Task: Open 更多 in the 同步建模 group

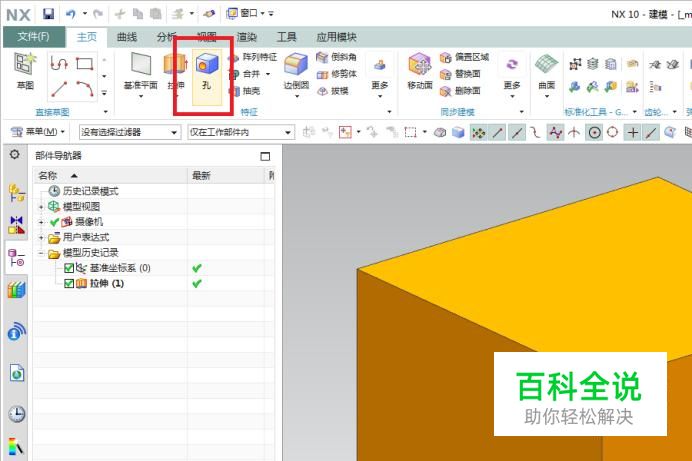Action: (x=512, y=77)
